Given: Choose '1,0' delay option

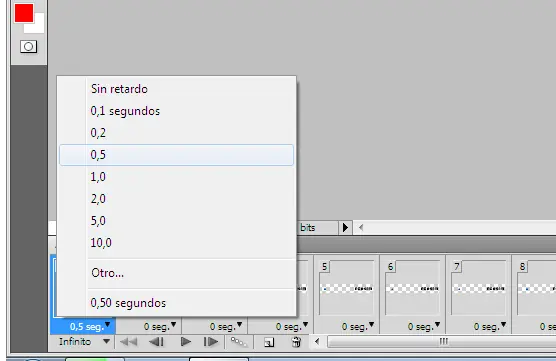Looking at the screenshot, I should click(176, 177).
